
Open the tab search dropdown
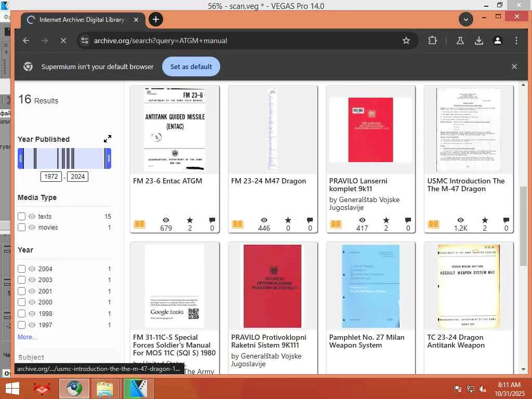point(466,19)
